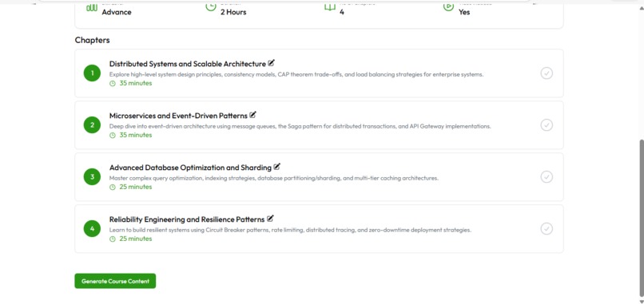Click 25 minutes under Database Optimization chapter
Image resolution: width=644 pixels, height=304 pixels.
[136, 187]
